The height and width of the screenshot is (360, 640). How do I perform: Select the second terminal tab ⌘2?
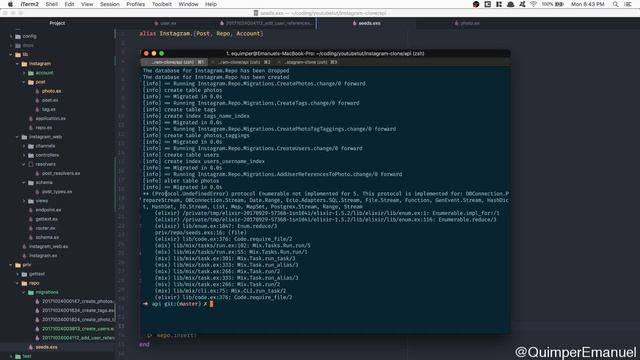pyautogui.click(x=244, y=62)
